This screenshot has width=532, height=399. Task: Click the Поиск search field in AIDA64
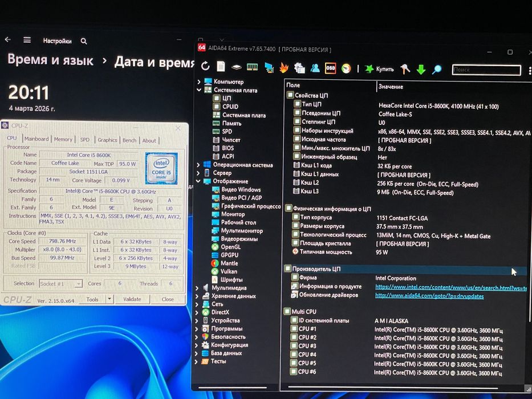tap(486, 70)
